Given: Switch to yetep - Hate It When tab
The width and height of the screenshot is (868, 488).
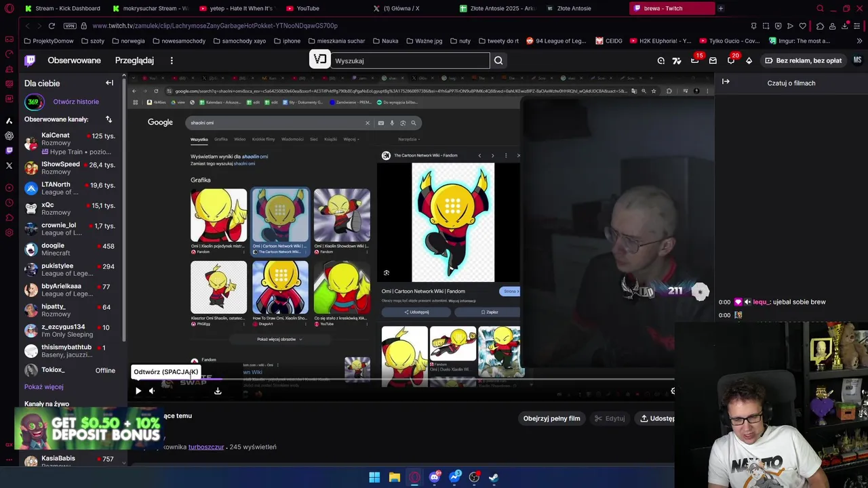Looking at the screenshot, I should pyautogui.click(x=236, y=8).
